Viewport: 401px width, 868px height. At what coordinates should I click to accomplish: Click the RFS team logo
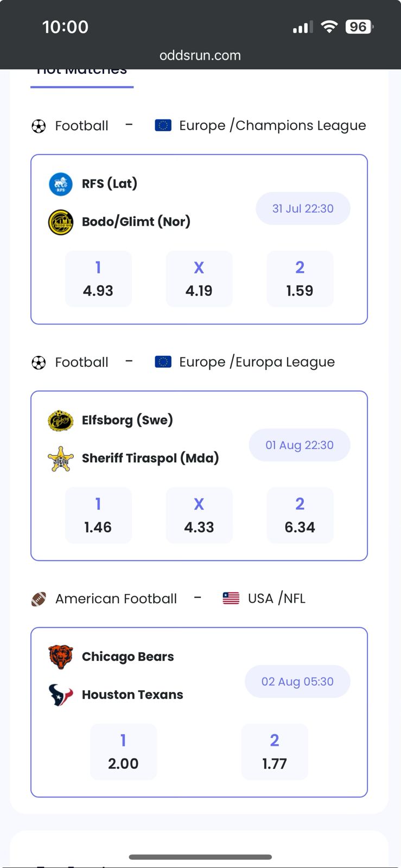(x=61, y=184)
